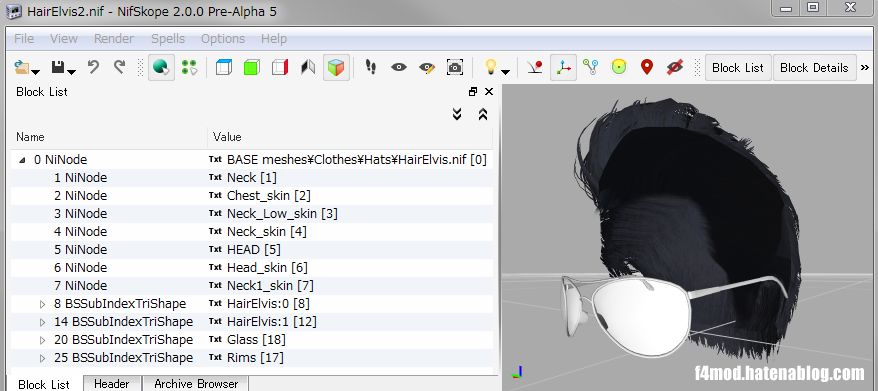878x391 pixels.
Task: Select the HairElvis:1 [12] value
Action: [272, 322]
